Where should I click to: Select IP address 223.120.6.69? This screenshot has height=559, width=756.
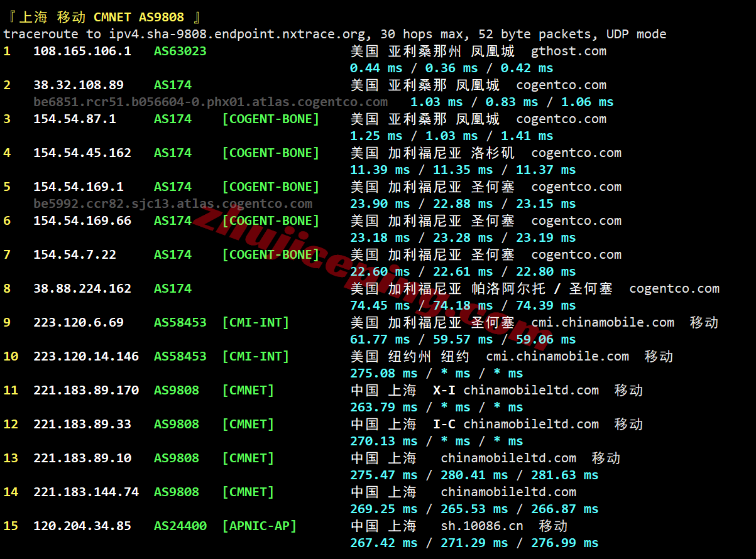(79, 323)
